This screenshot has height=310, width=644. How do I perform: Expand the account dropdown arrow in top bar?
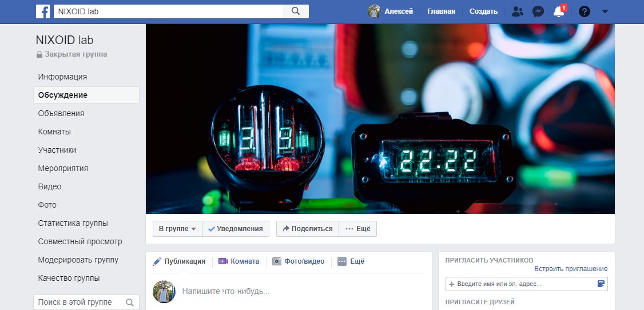pyautogui.click(x=605, y=11)
